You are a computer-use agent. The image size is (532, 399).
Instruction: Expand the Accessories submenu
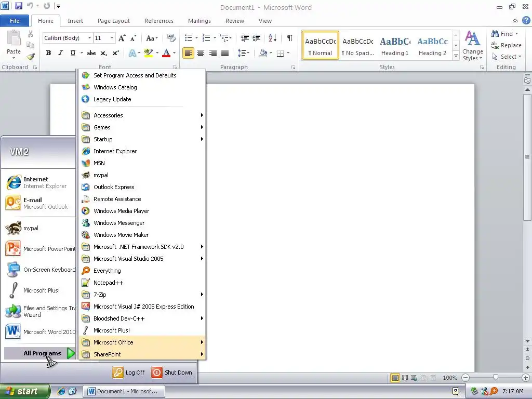(x=142, y=115)
